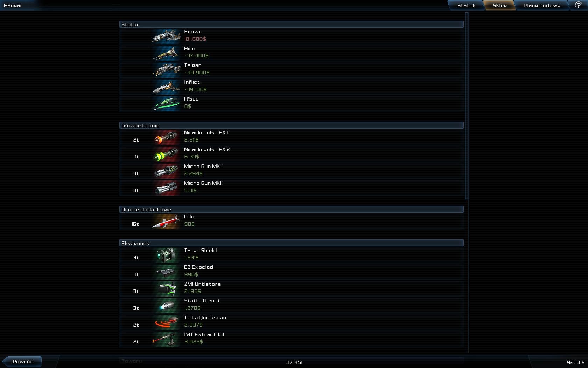Viewport: 588px width, 368px height.
Task: Select the Telta Quickscan scanner icon
Action: 166,322
